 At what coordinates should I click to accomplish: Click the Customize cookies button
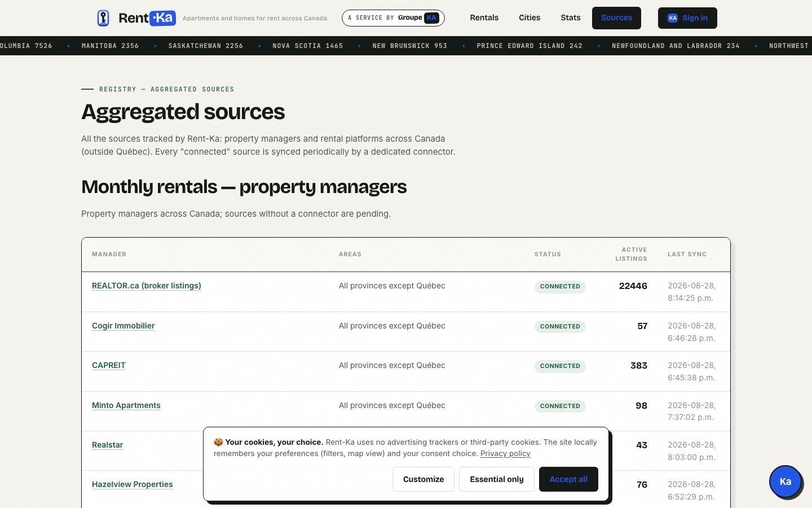(x=423, y=479)
